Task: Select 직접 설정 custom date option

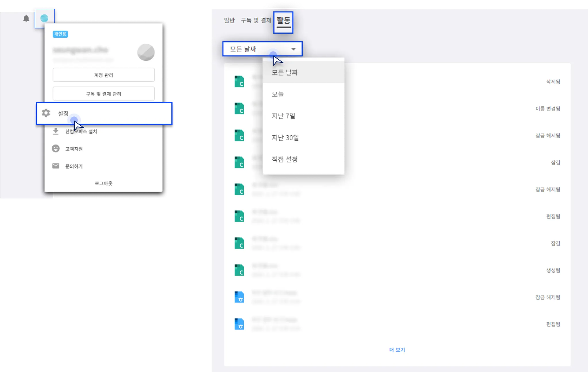Action: [x=285, y=159]
